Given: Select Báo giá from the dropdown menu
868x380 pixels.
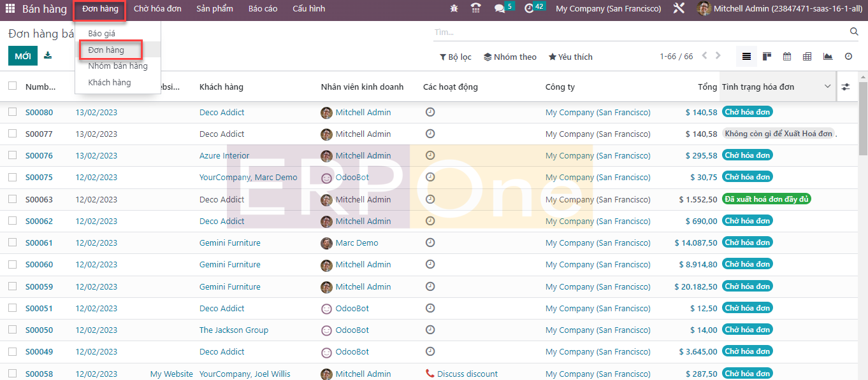Looking at the screenshot, I should coord(102,33).
